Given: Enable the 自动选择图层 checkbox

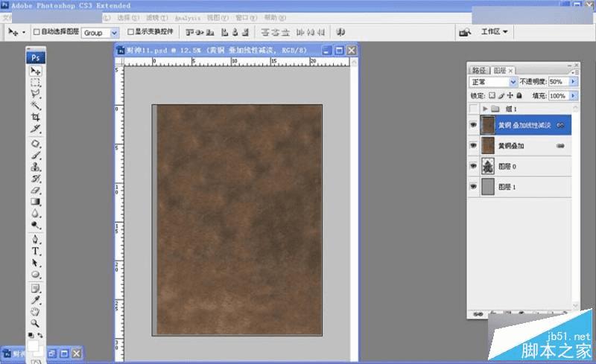Looking at the screenshot, I should pyautogui.click(x=36, y=33).
